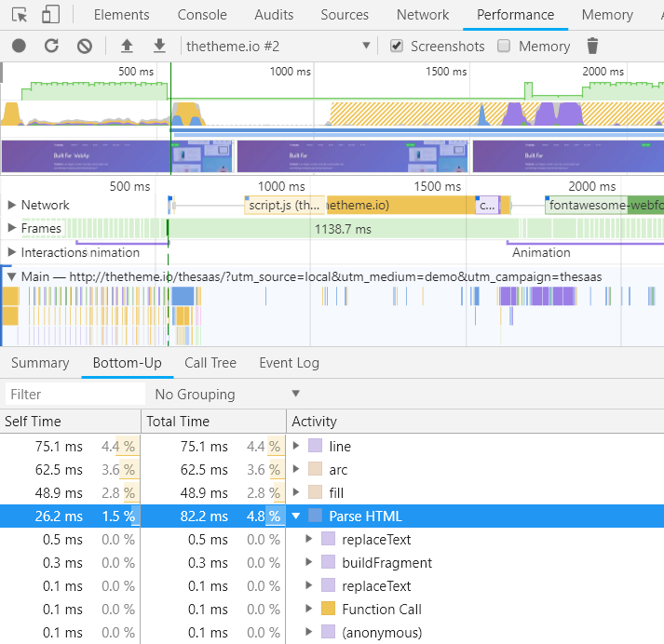The height and width of the screenshot is (644, 664).
Task: Open the Network panel tab
Action: tap(423, 15)
